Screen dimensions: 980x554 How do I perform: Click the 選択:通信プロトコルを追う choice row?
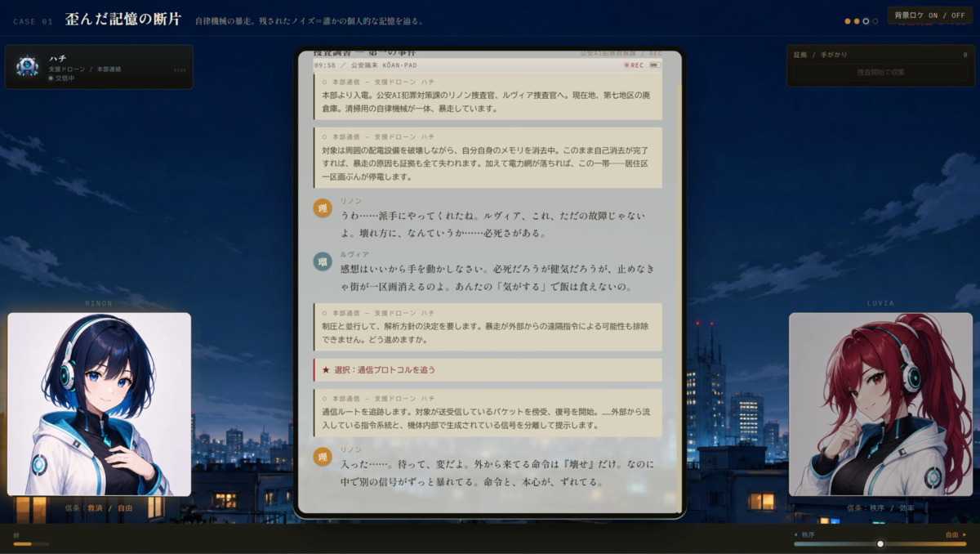coord(488,369)
